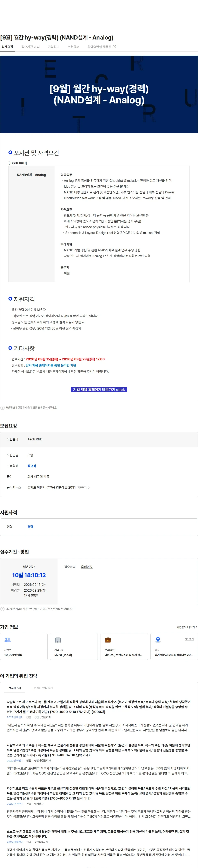This screenshot has width=198, height=868.
Task: Open the [9월] 월간 hy-way banner image
Action: 99,94
